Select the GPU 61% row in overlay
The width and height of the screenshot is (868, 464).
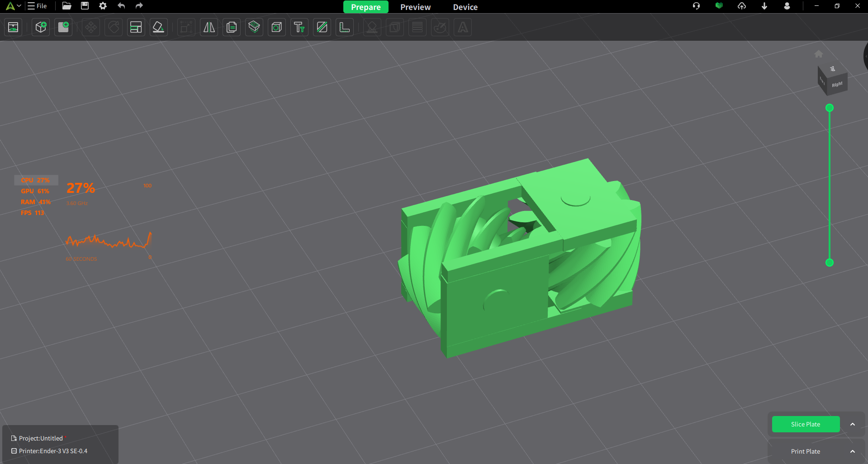point(35,191)
